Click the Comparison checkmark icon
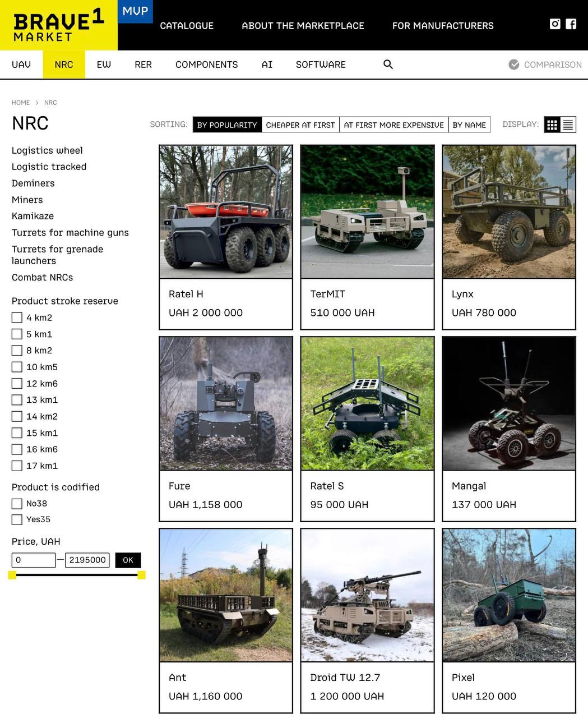This screenshot has width=588, height=718. click(x=513, y=65)
